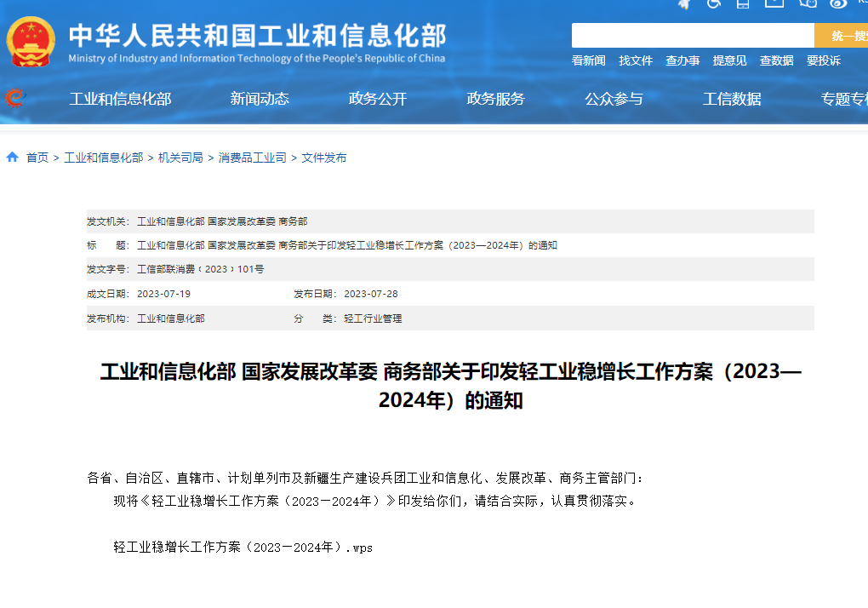Open 工信数据 navigation item
This screenshot has height=608, width=868.
(732, 99)
